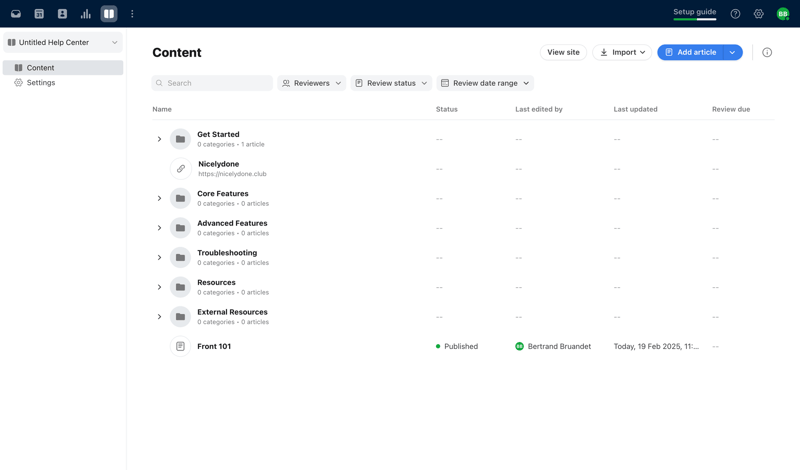The height and width of the screenshot is (470, 800).
Task: Click the Get Started folder icon
Action: click(x=180, y=139)
